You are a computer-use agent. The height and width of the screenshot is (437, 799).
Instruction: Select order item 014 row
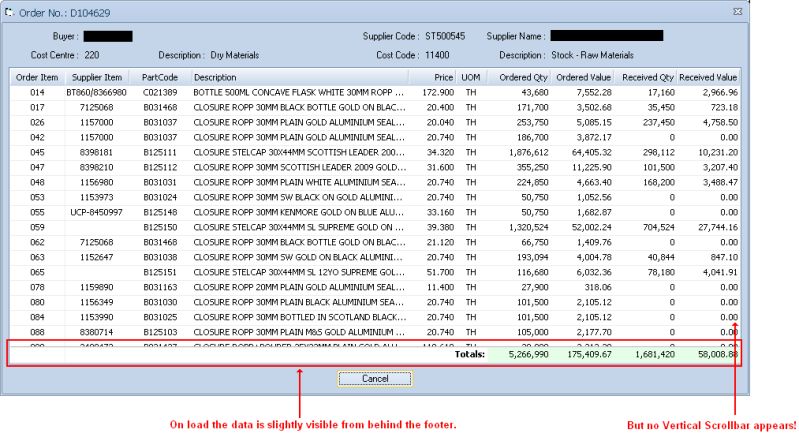375,93
